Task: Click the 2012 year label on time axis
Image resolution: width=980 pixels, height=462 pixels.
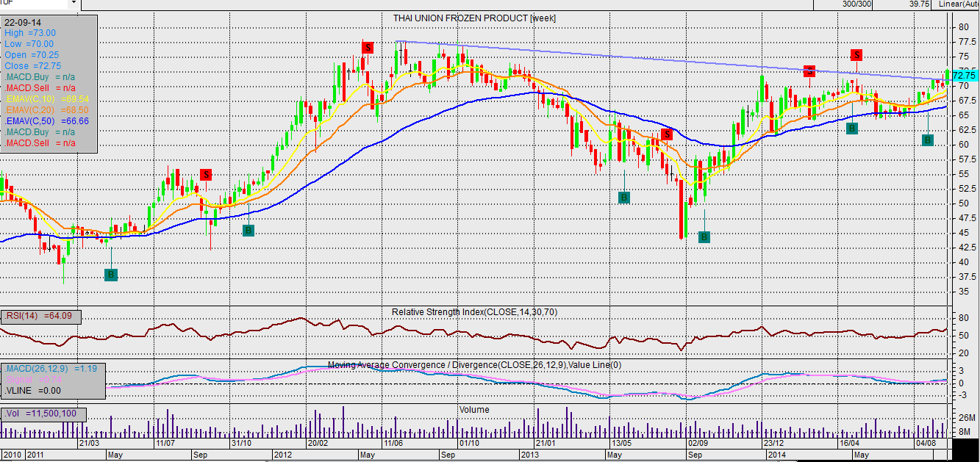Action: (x=284, y=455)
